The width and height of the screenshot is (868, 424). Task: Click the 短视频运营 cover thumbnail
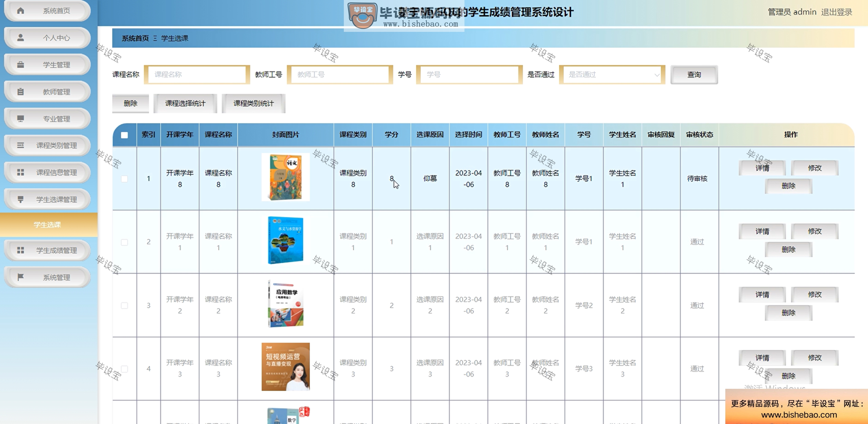(x=285, y=367)
